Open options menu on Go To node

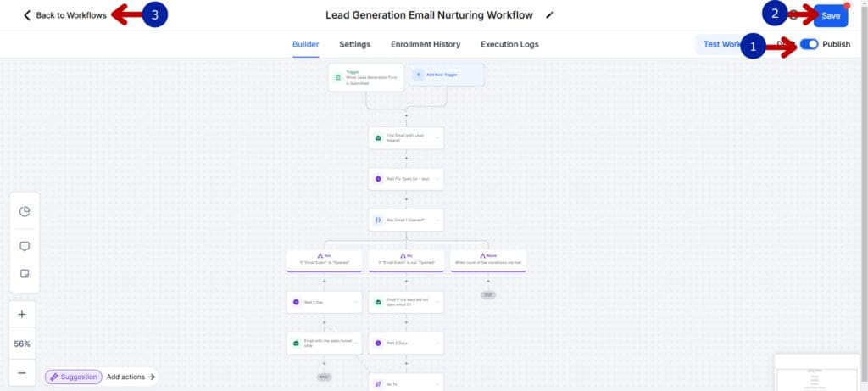pos(437,383)
